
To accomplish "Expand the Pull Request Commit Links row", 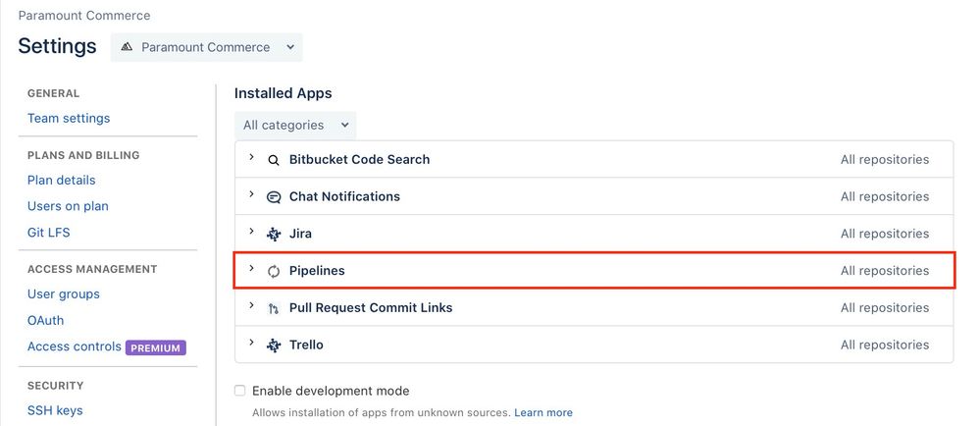I will click(x=251, y=305).
